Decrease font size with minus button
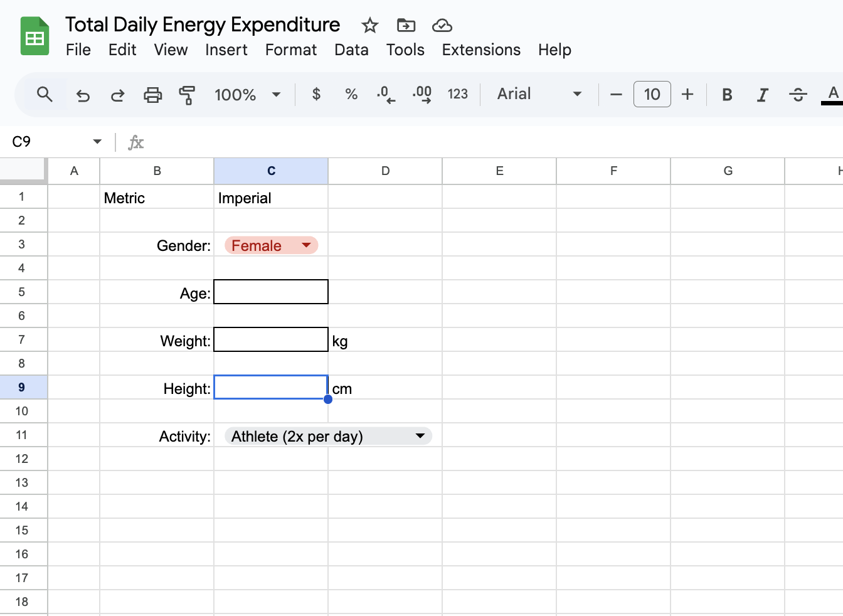 pyautogui.click(x=616, y=95)
